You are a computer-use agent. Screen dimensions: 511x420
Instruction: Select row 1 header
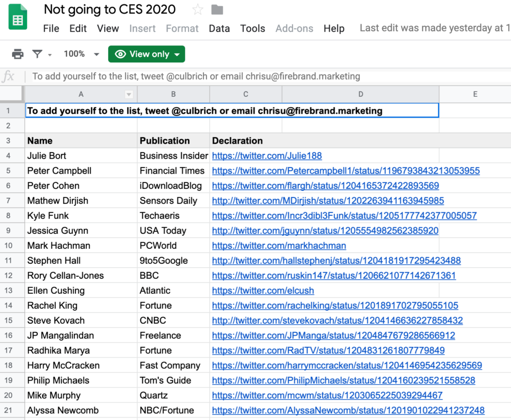(x=12, y=111)
